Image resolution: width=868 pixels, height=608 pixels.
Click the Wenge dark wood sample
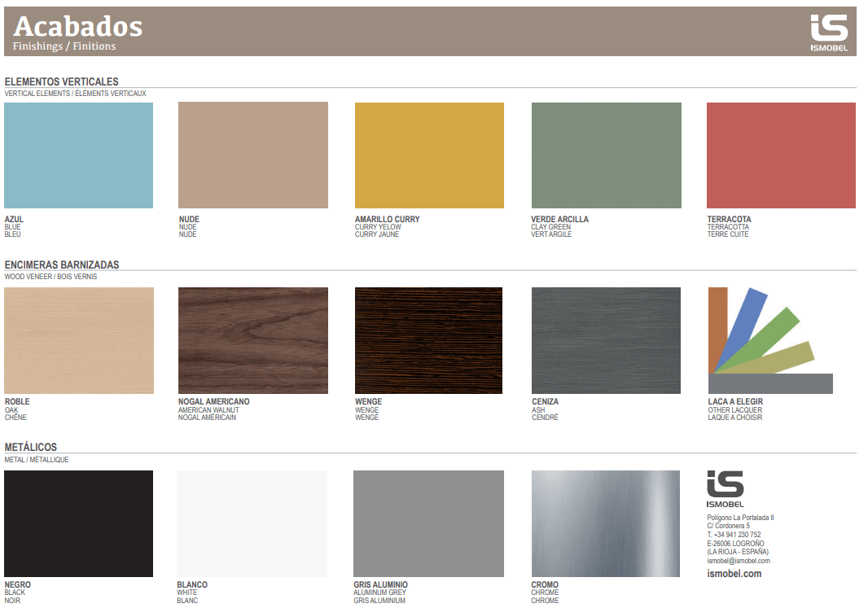[x=429, y=340]
